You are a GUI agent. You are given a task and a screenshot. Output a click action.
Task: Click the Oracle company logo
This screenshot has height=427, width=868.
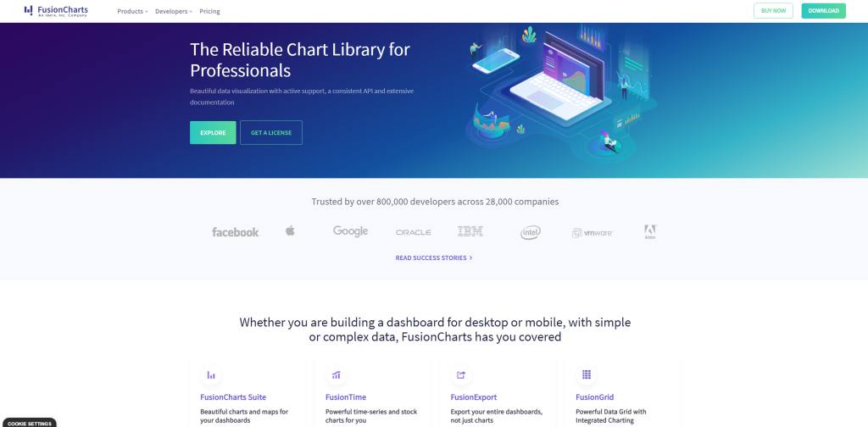tap(414, 232)
